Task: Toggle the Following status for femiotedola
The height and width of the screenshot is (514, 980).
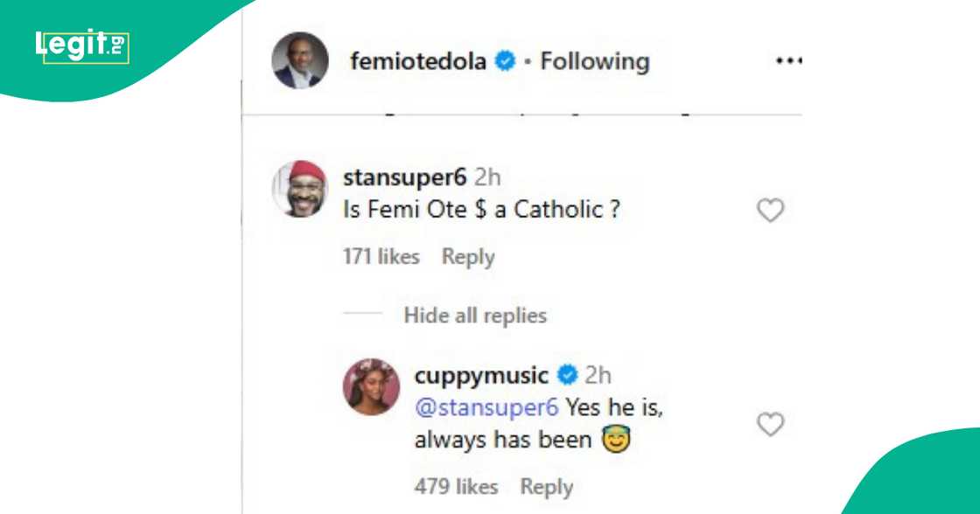Action: (595, 61)
